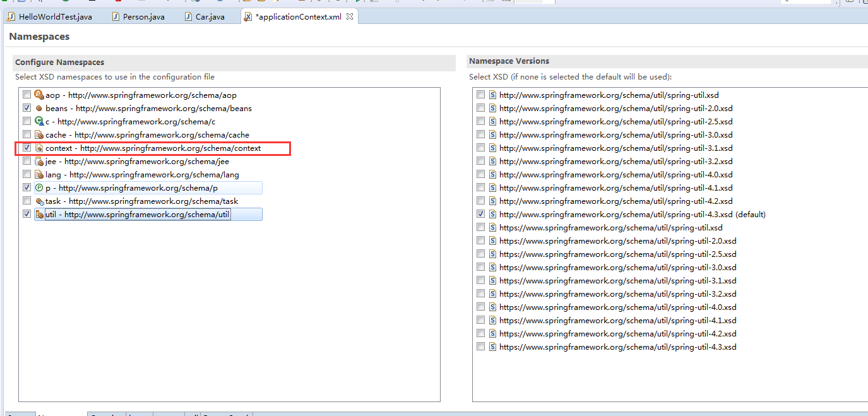
Task: Click the aop namespace icon
Action: tap(39, 95)
